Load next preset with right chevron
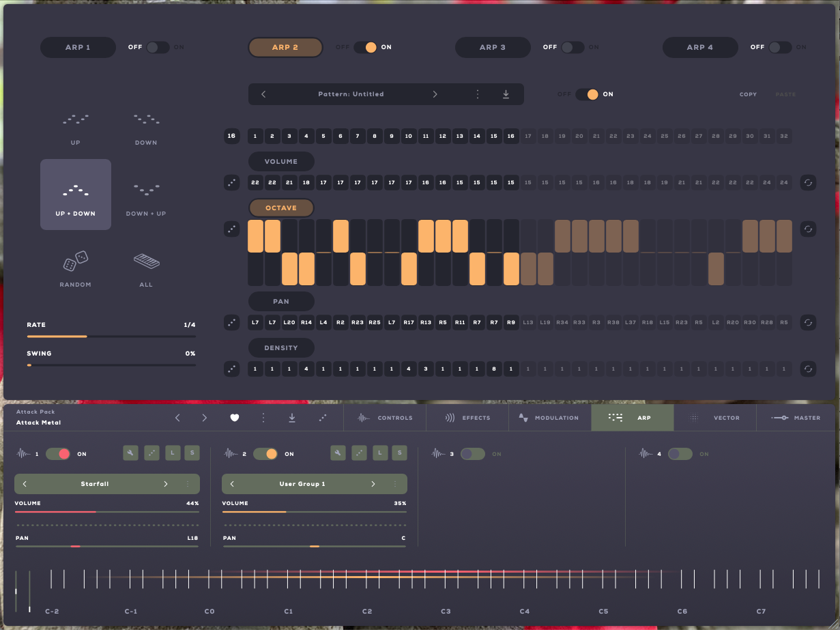The width and height of the screenshot is (840, 630). 205,418
